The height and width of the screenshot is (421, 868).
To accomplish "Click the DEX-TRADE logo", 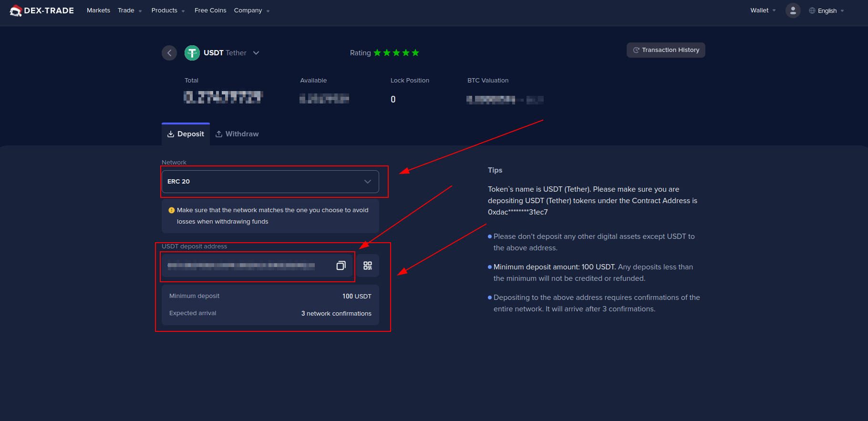I will tap(41, 10).
